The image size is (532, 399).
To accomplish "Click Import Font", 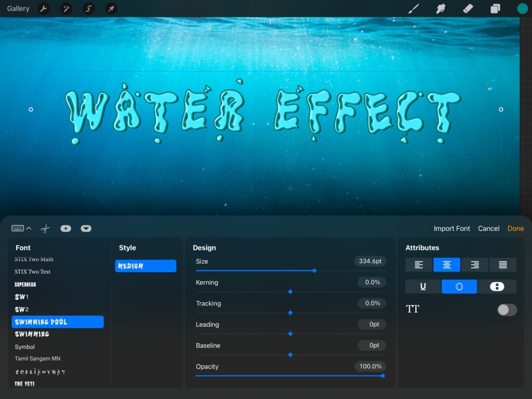I will click(x=451, y=229).
